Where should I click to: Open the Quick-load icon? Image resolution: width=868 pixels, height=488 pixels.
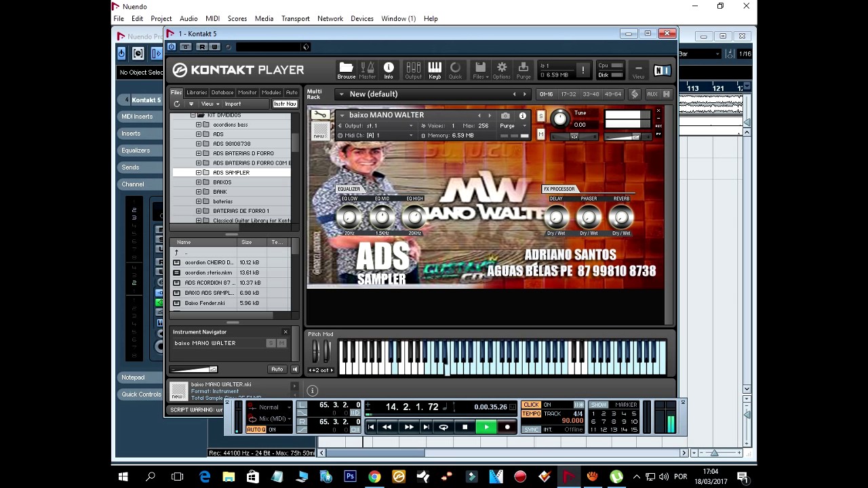pyautogui.click(x=455, y=70)
